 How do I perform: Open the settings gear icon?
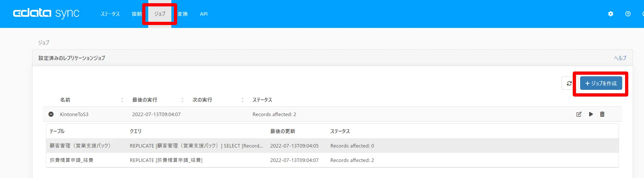pos(611,14)
